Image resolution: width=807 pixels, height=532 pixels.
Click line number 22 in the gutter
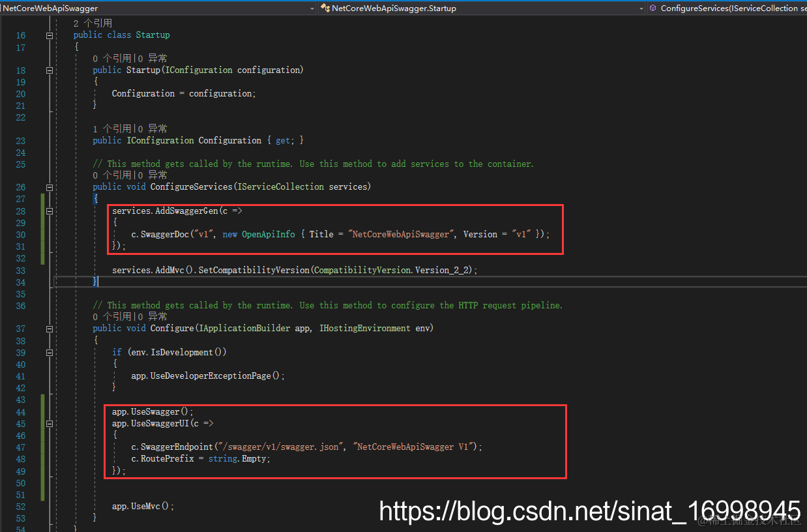(21, 117)
